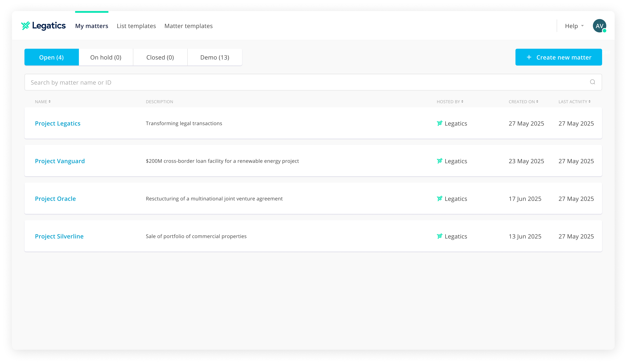Click Create new matter button
The image size is (628, 364).
pos(558,57)
